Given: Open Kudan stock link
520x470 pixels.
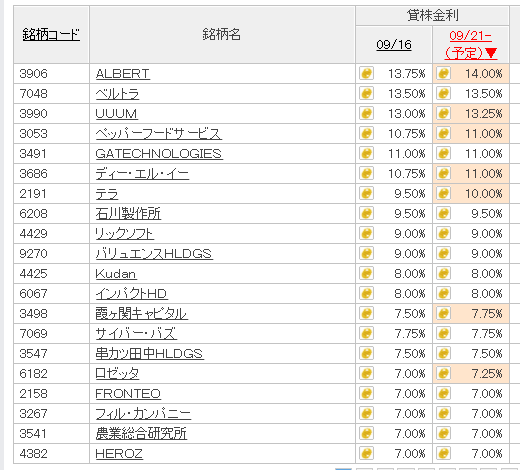Looking at the screenshot, I should pos(116,274).
